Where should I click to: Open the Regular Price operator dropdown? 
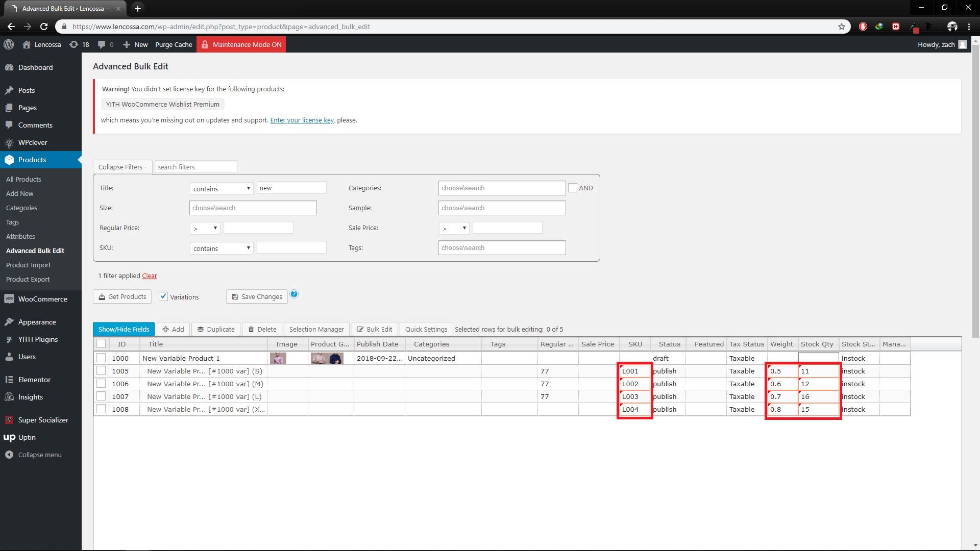(205, 228)
